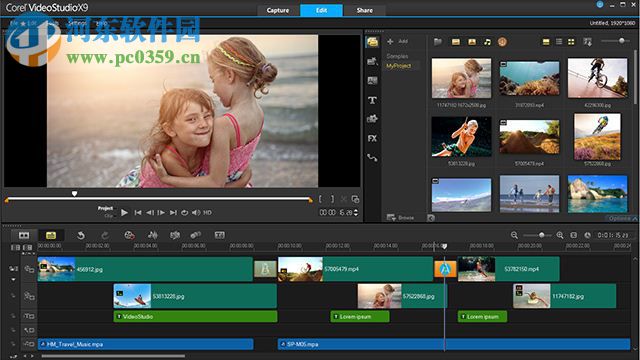Viewport: 640px width, 360px height.
Task: Toggle repeat playback
Action: point(184,213)
